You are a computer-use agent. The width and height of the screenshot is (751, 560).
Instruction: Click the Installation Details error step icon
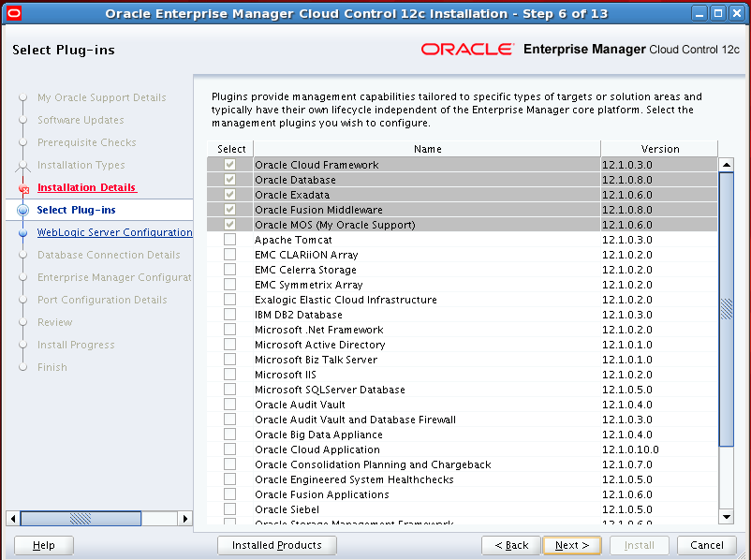[x=23, y=188]
